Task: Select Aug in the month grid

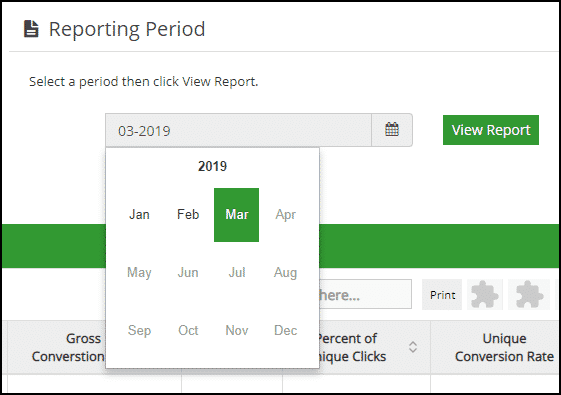Action: pos(285,273)
